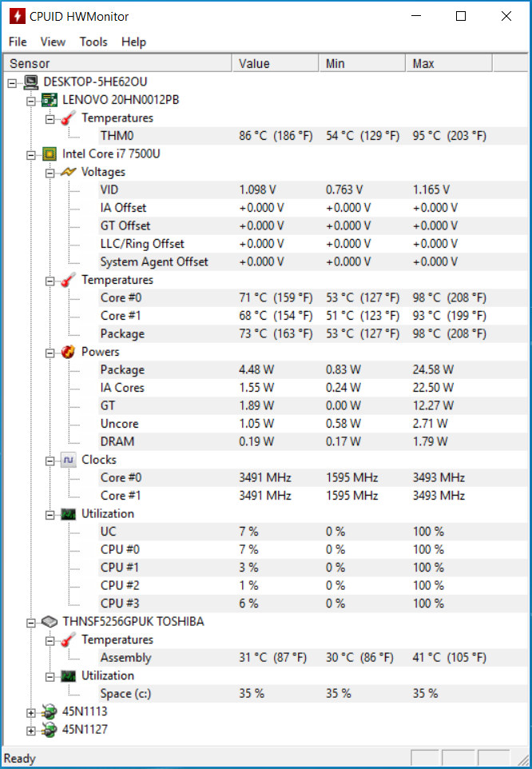Image resolution: width=532 pixels, height=769 pixels.
Task: Click the LENOVO motherboard icon
Action: click(x=50, y=100)
